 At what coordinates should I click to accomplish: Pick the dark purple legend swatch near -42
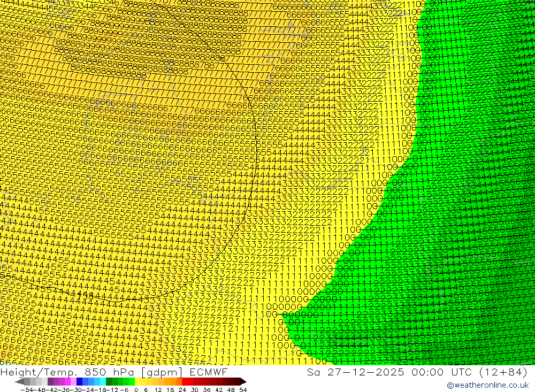50,381
